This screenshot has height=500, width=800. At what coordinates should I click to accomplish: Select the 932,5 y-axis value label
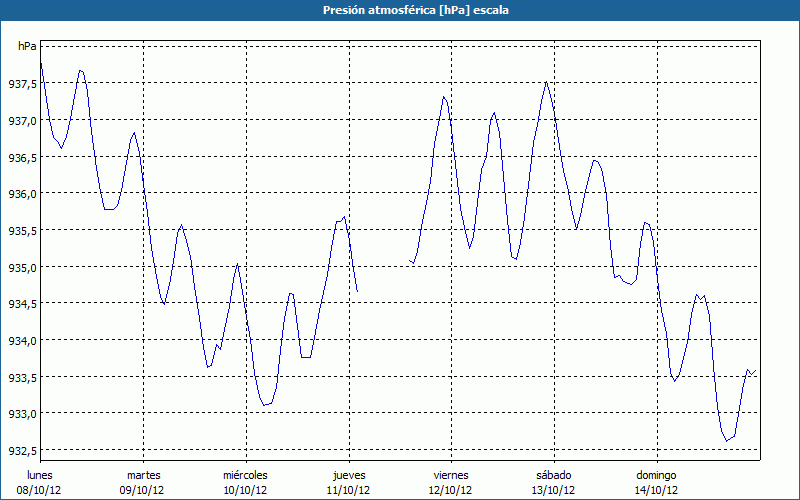(x=23, y=450)
